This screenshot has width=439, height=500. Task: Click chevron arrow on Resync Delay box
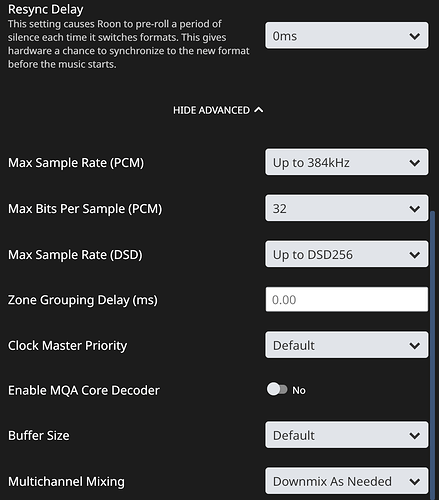415,36
